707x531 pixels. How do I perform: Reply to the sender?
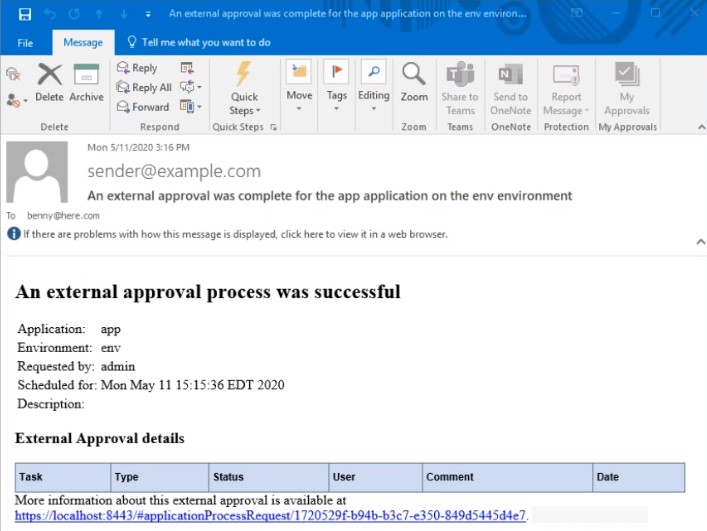coord(137,68)
